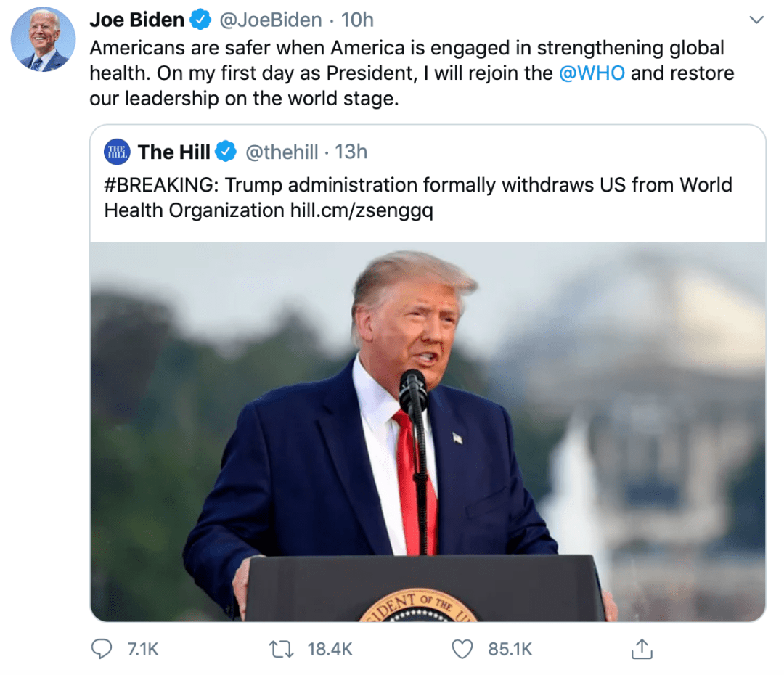This screenshot has width=784, height=675.
Task: Click the @JoeBiden handle
Action: click(x=271, y=20)
